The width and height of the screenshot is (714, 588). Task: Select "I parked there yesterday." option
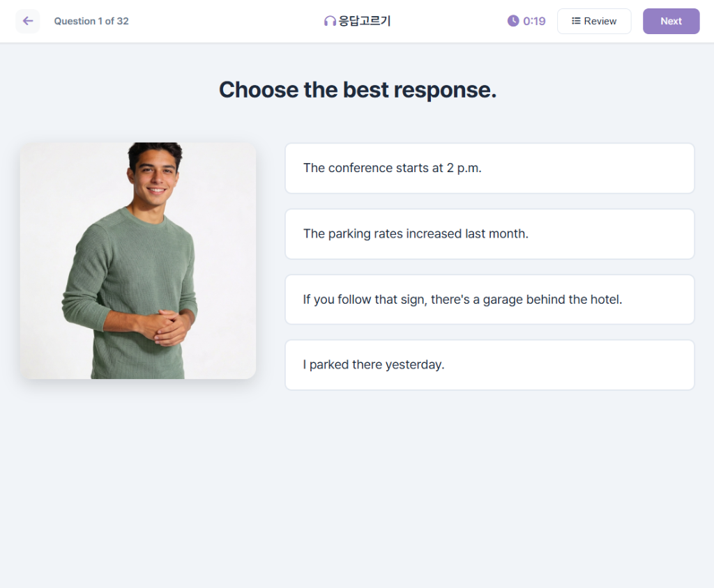pyautogui.click(x=489, y=365)
